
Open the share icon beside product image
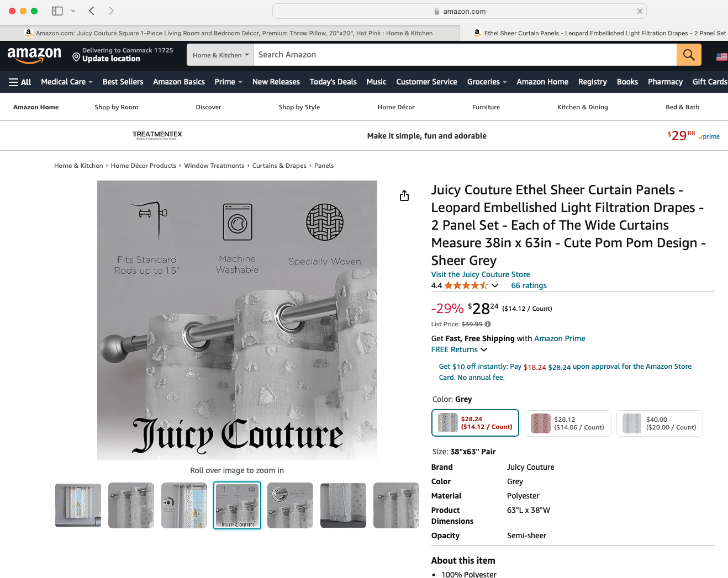[404, 195]
